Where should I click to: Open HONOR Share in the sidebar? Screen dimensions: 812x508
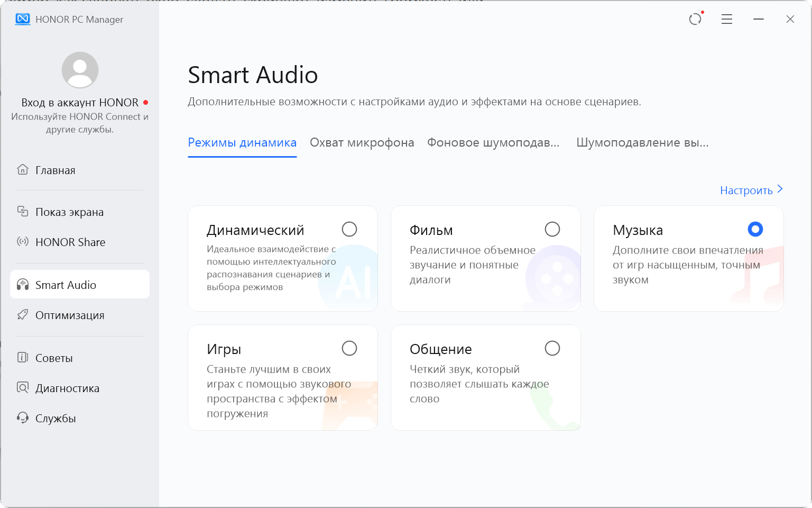tap(80, 242)
